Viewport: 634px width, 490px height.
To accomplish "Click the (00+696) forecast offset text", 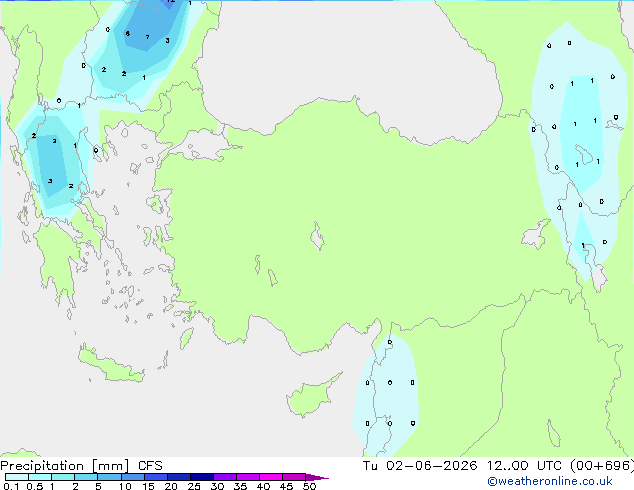I will point(602,466).
